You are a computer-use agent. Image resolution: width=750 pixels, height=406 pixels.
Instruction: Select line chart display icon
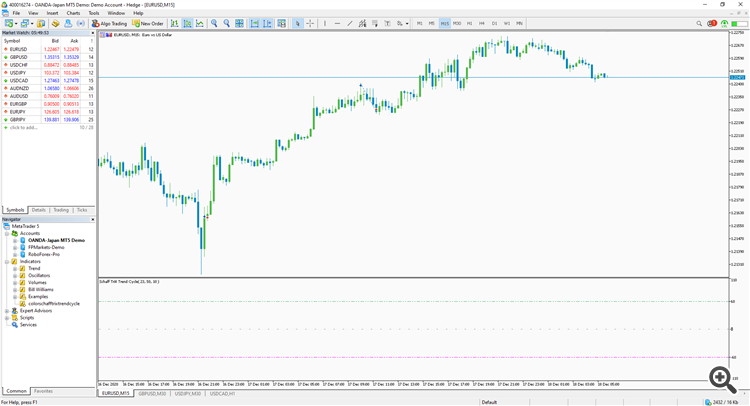click(199, 23)
